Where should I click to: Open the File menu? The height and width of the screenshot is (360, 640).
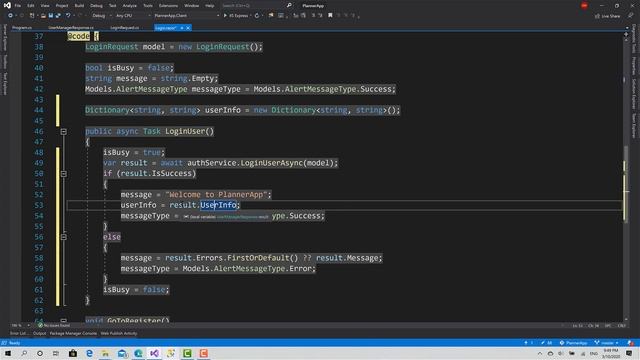[18, 6]
